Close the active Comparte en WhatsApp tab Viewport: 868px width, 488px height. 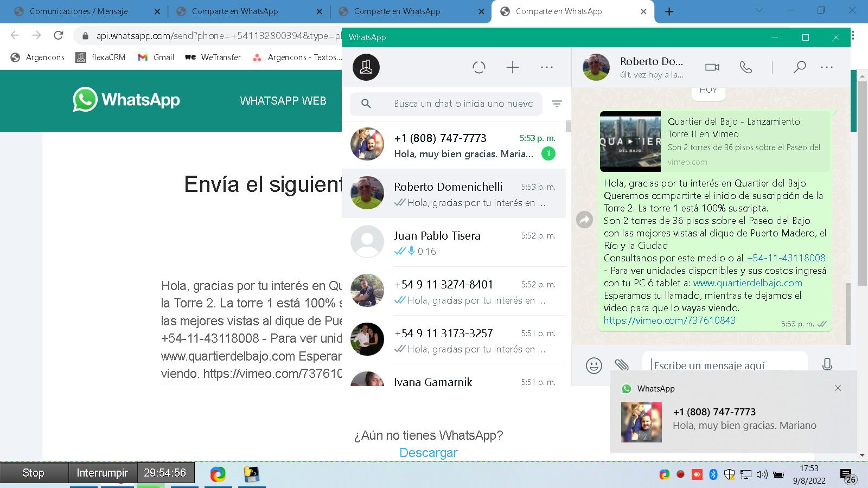(643, 11)
